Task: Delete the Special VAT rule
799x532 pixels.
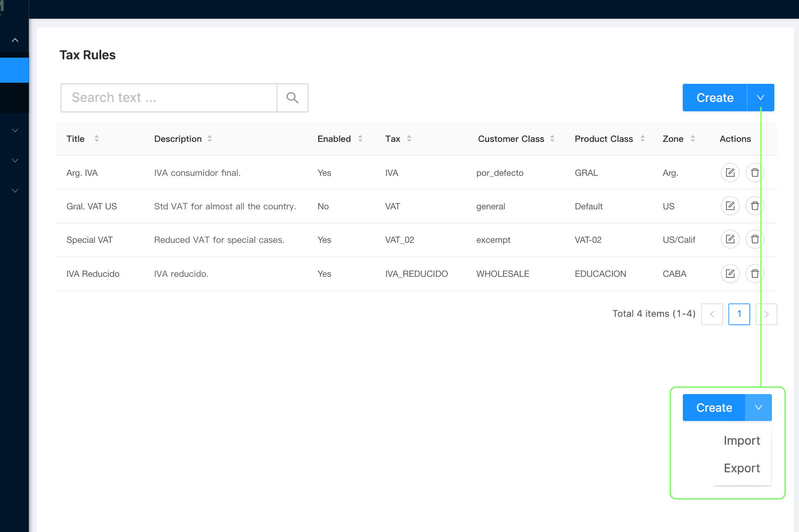Action: coord(755,239)
